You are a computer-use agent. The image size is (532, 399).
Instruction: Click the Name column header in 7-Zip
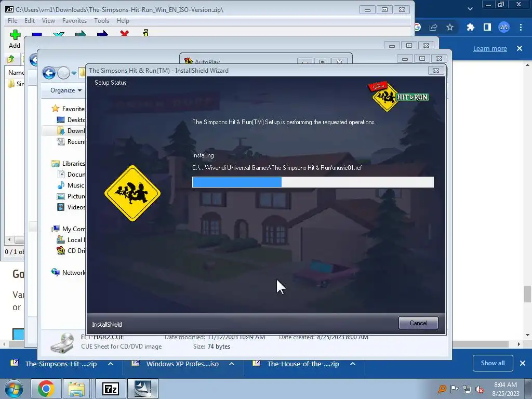pos(16,73)
